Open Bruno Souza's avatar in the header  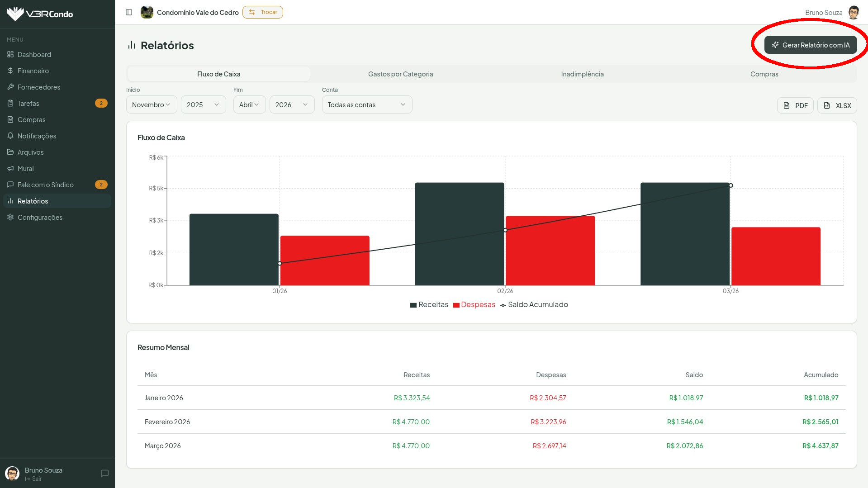coord(854,13)
